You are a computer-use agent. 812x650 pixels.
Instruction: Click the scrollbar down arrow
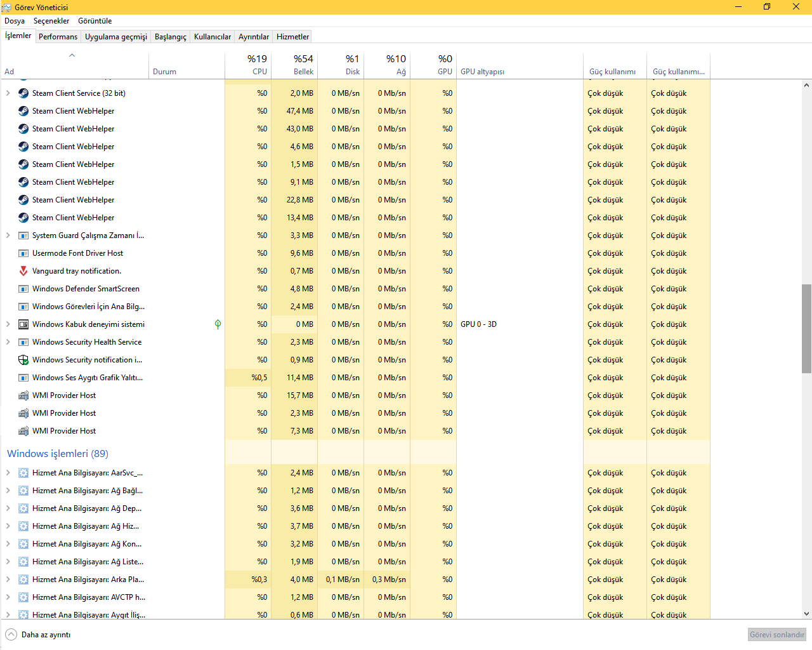pyautogui.click(x=806, y=614)
